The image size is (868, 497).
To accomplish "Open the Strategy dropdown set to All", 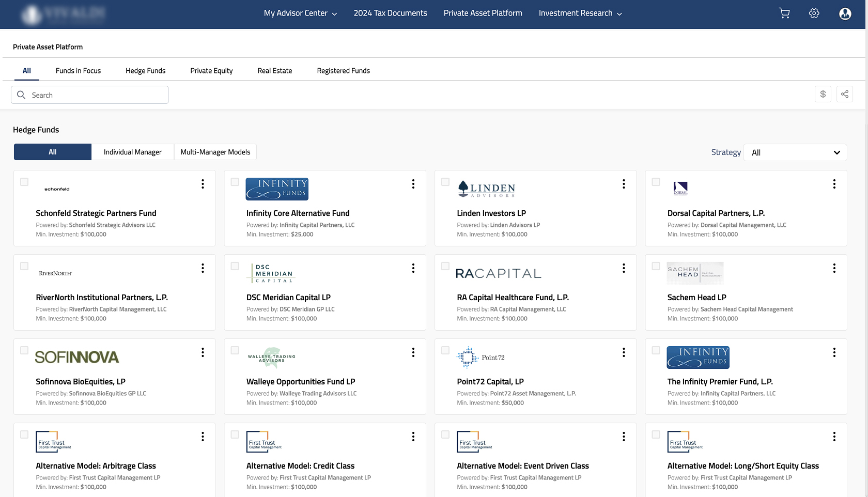I will [x=795, y=152].
